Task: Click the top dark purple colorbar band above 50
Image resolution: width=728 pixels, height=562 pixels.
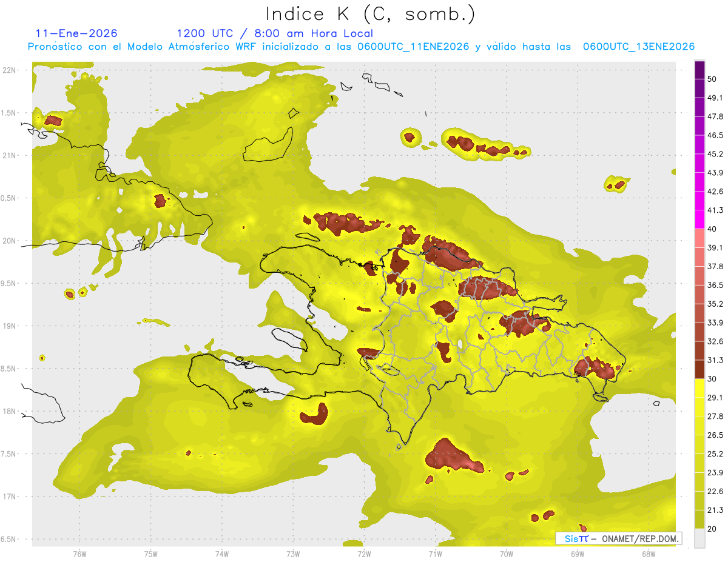Action: coord(699,70)
